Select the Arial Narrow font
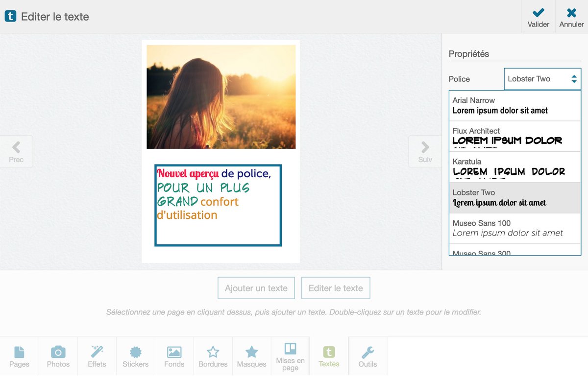 pyautogui.click(x=514, y=105)
